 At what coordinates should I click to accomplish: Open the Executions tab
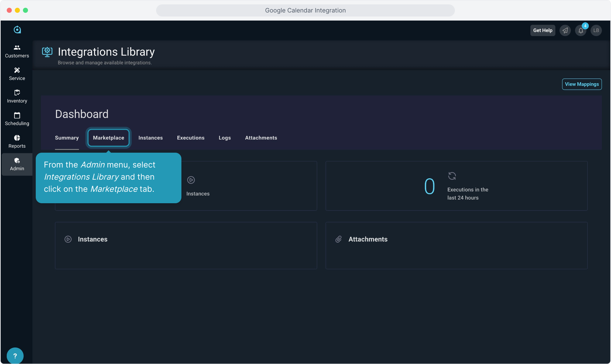(191, 138)
